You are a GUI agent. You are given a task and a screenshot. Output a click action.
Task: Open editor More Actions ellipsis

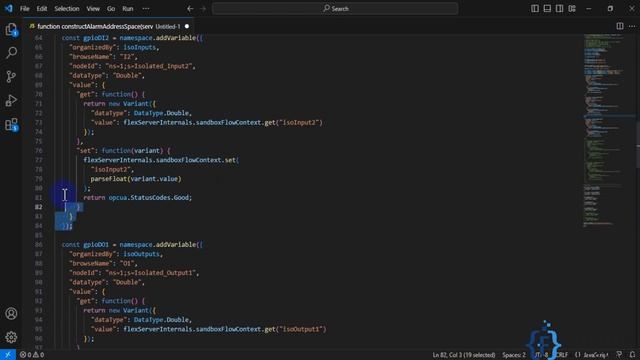(x=632, y=26)
